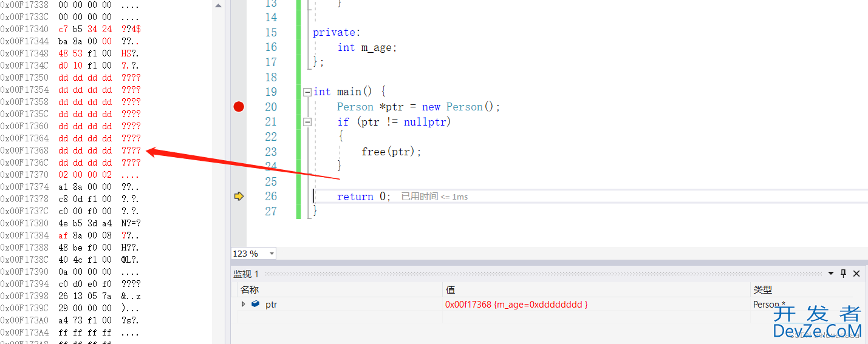Screen dimensions: 868x344
Task: Select the 监视 1 panel title
Action: (247, 274)
